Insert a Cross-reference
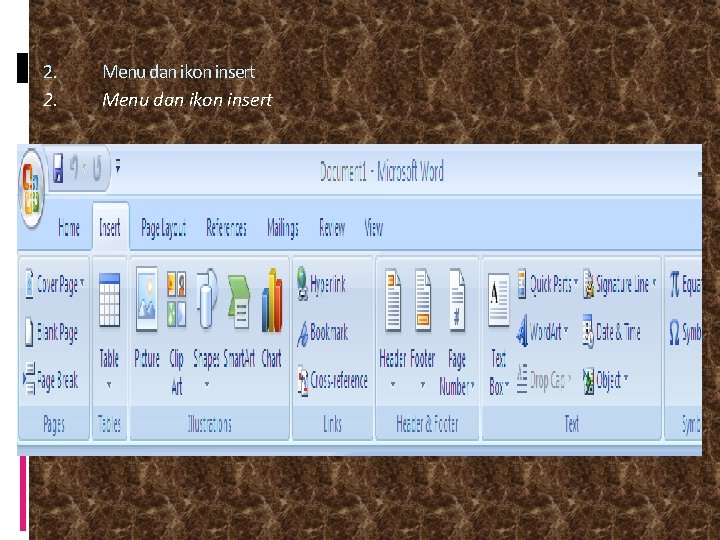This screenshot has height=540, width=720. pyautogui.click(x=333, y=380)
